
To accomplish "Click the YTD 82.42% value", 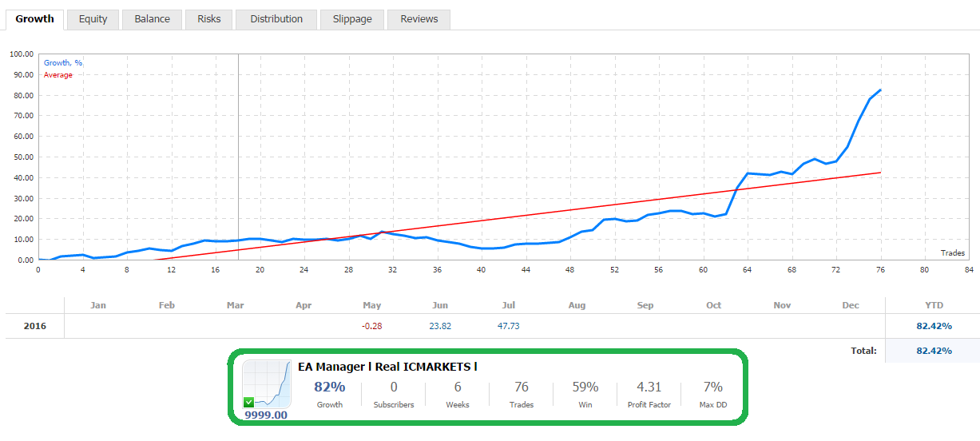I will click(x=934, y=326).
